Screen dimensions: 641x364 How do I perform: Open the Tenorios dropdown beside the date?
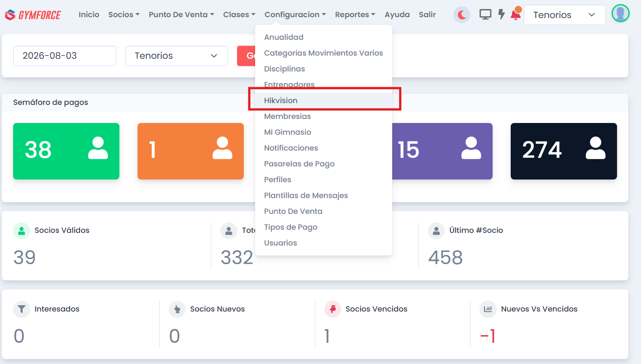[x=176, y=56]
